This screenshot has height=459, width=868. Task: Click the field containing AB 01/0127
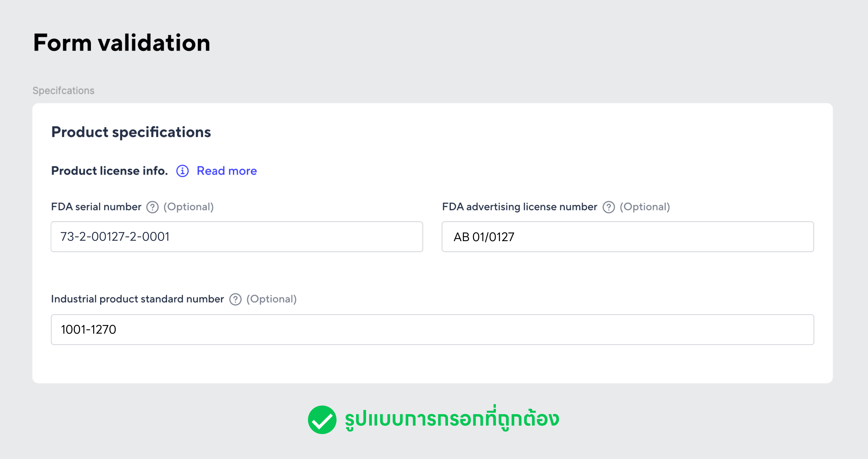coord(628,237)
